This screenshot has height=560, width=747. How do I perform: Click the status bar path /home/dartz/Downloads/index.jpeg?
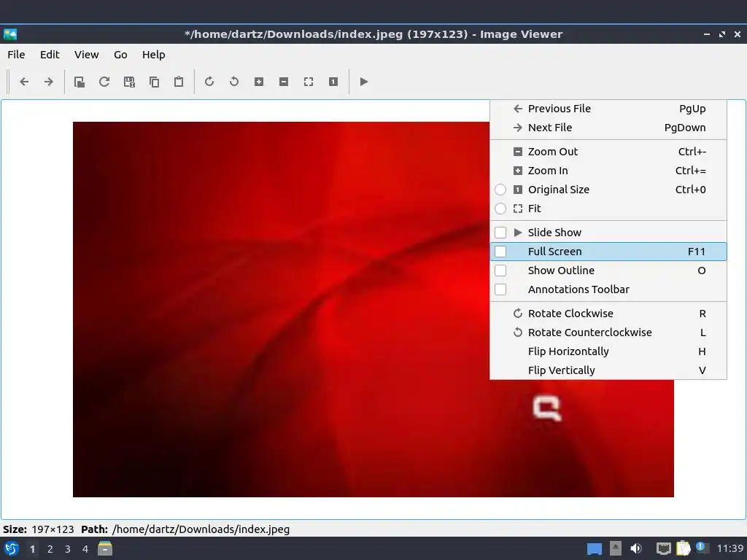(201, 529)
